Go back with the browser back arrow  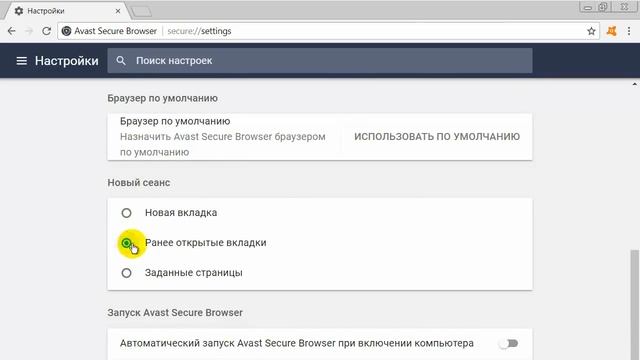point(11,31)
